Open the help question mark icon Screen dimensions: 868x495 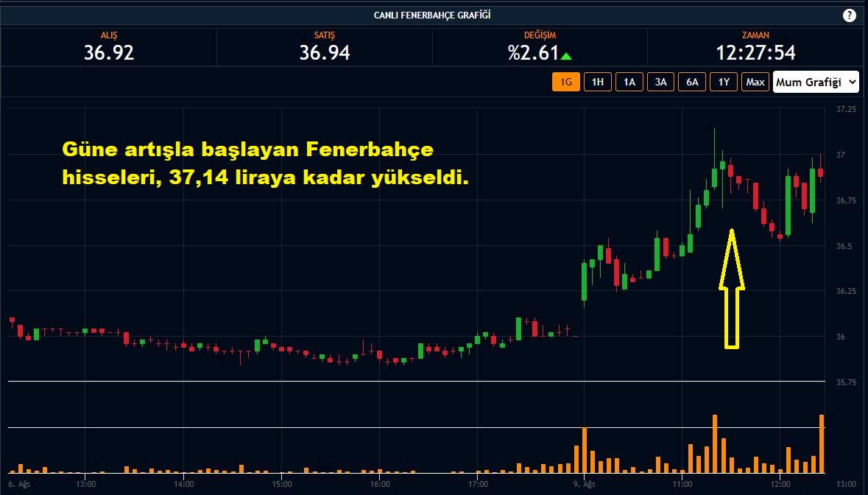tap(849, 15)
